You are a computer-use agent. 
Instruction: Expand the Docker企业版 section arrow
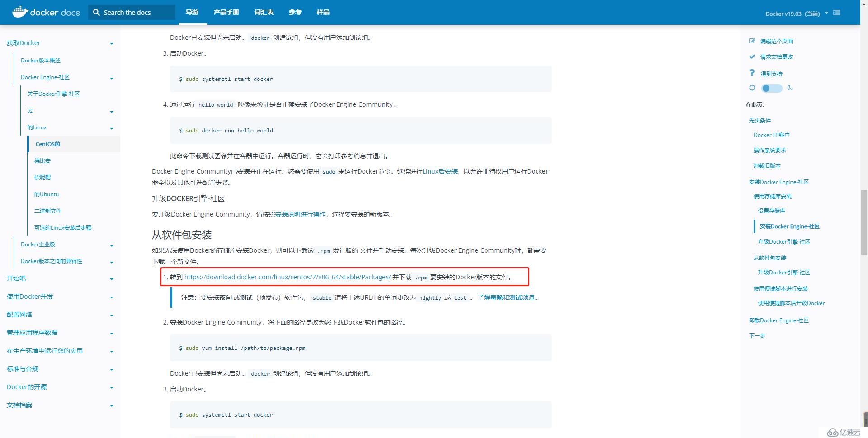(112, 245)
